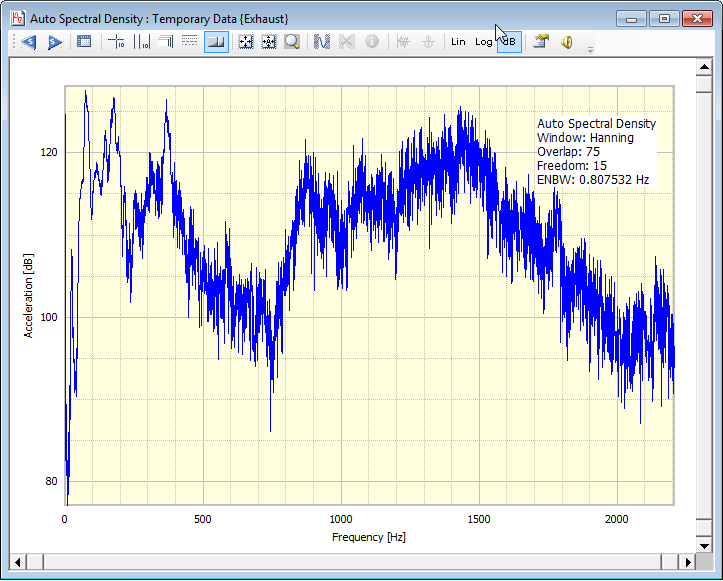Screen dimensions: 723x581
Task: Toggle the dotted grid lines button
Action: (x=189, y=42)
